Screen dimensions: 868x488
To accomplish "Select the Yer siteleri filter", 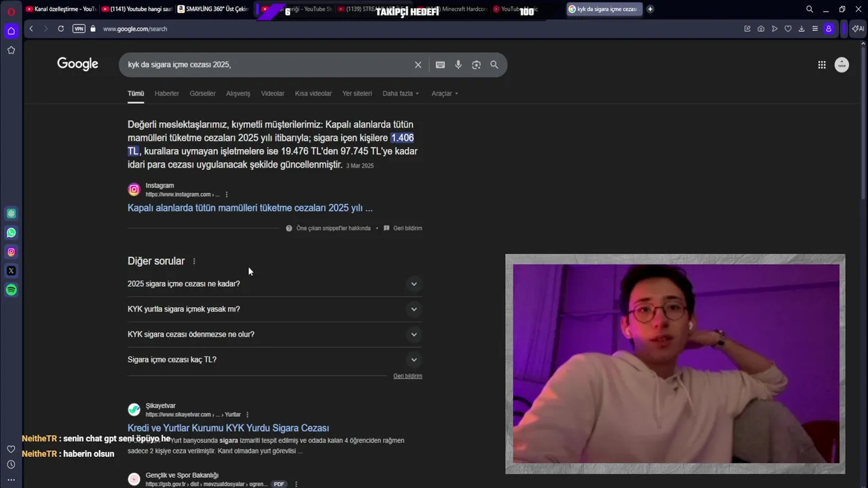I will tap(357, 94).
